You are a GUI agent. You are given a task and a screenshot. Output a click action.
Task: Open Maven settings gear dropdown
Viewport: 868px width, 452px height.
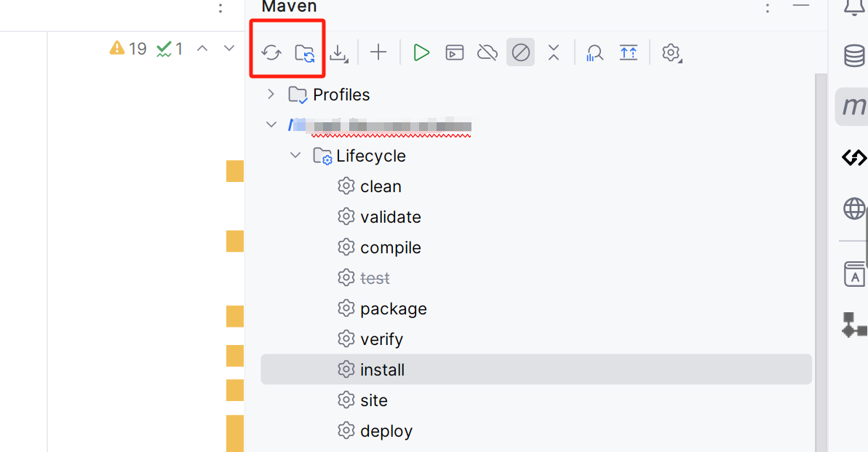[672, 53]
